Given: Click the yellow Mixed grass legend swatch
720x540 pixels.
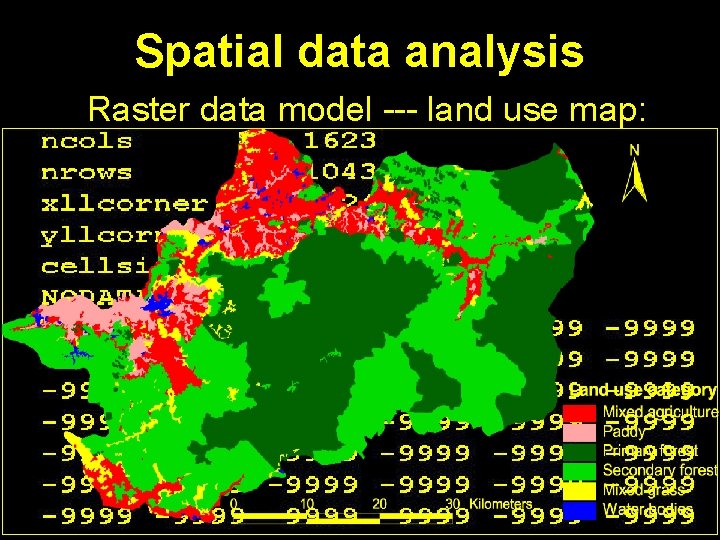Looking at the screenshot, I should coord(579,490).
